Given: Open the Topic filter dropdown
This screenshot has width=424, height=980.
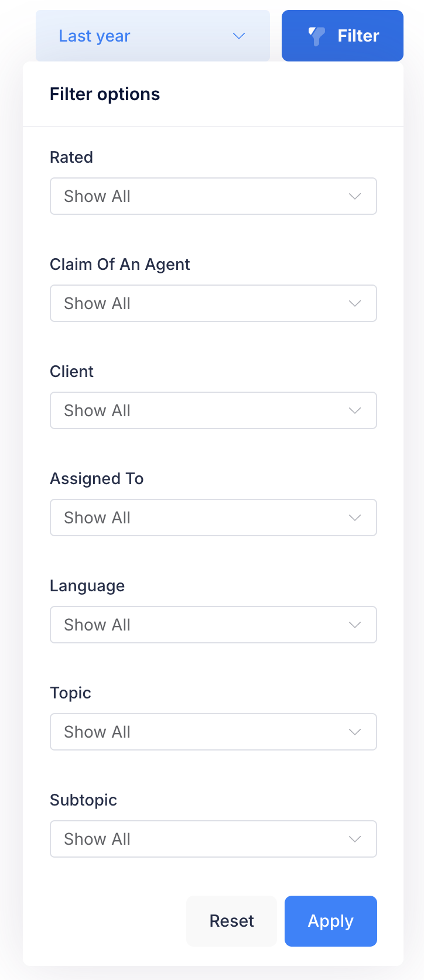Looking at the screenshot, I should (213, 732).
